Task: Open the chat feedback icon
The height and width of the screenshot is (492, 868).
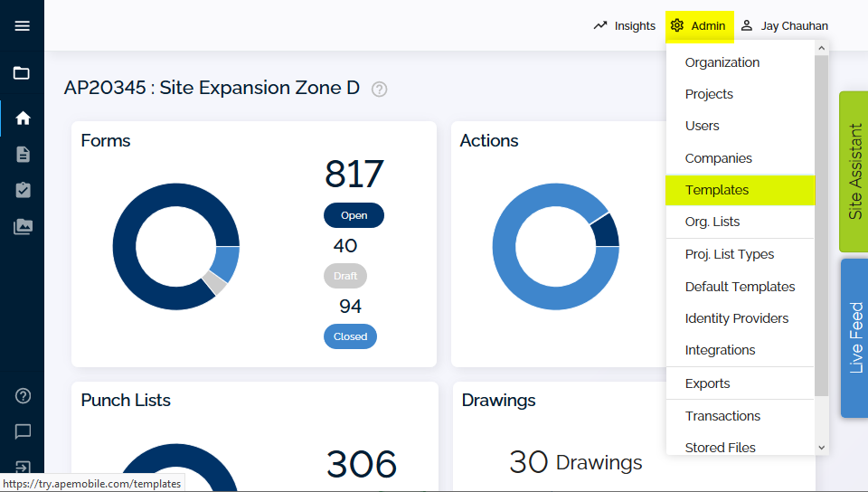Action: (23, 431)
